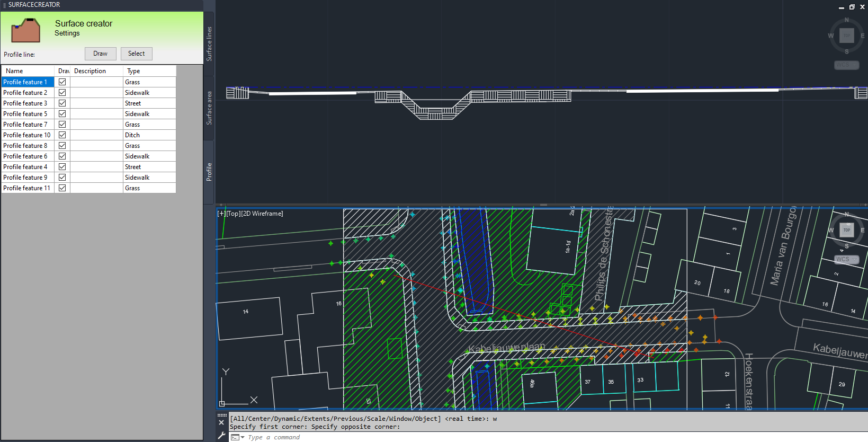Click TOP face of upper viewport ViewCube
Screen dimensions: 868x442
(x=847, y=36)
